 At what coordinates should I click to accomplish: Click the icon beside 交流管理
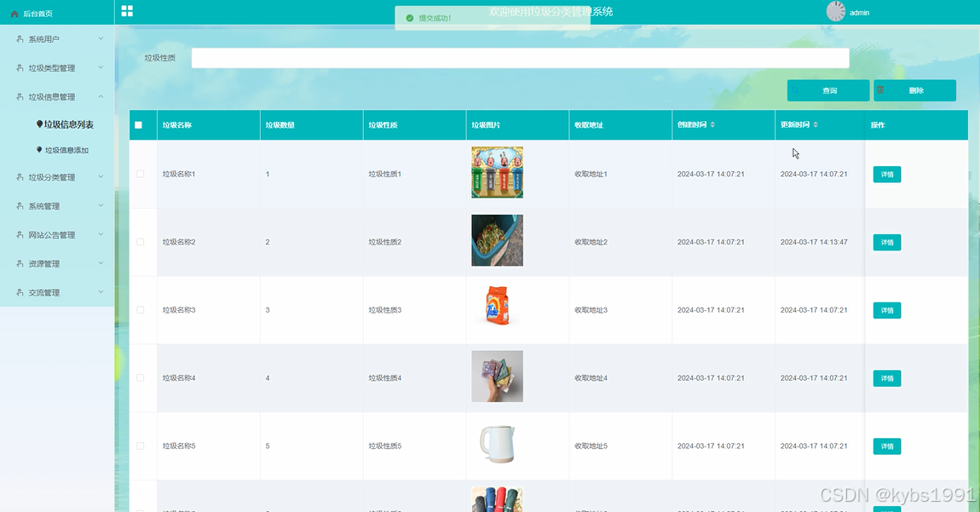coord(20,292)
